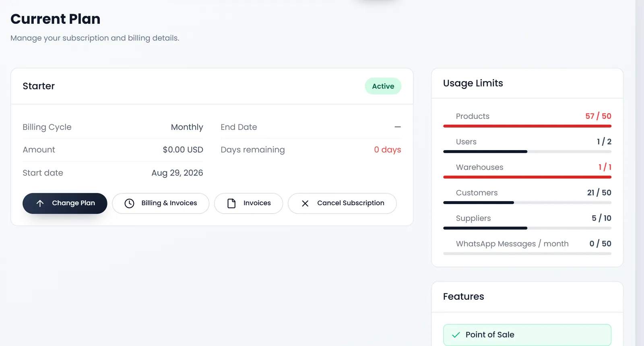Click Cancel Subscription label

[x=351, y=203]
